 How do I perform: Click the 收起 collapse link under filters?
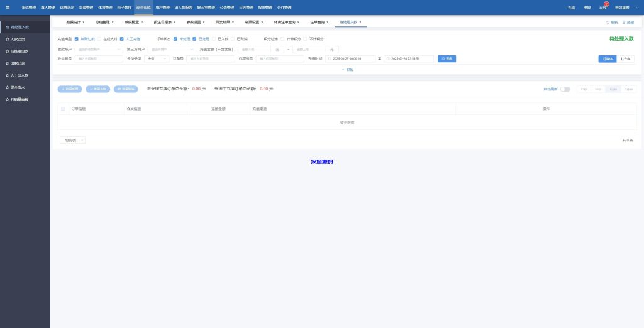[x=347, y=69]
